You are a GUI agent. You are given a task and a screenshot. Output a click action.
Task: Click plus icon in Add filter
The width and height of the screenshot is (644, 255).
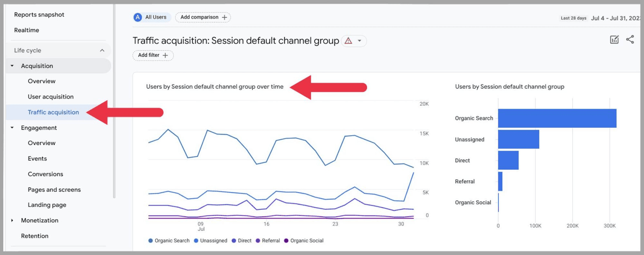165,55
